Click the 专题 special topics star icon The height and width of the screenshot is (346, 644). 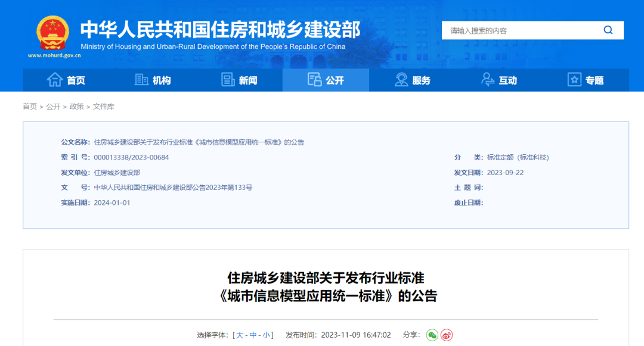(x=574, y=80)
